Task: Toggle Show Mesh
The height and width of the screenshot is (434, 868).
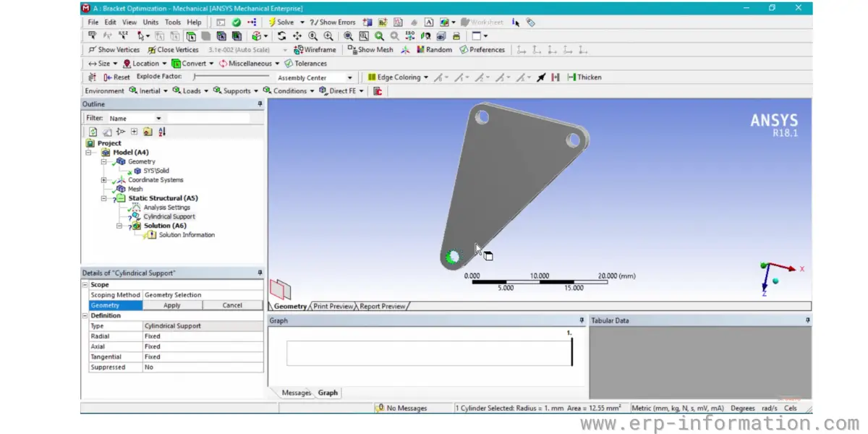Action: (370, 50)
